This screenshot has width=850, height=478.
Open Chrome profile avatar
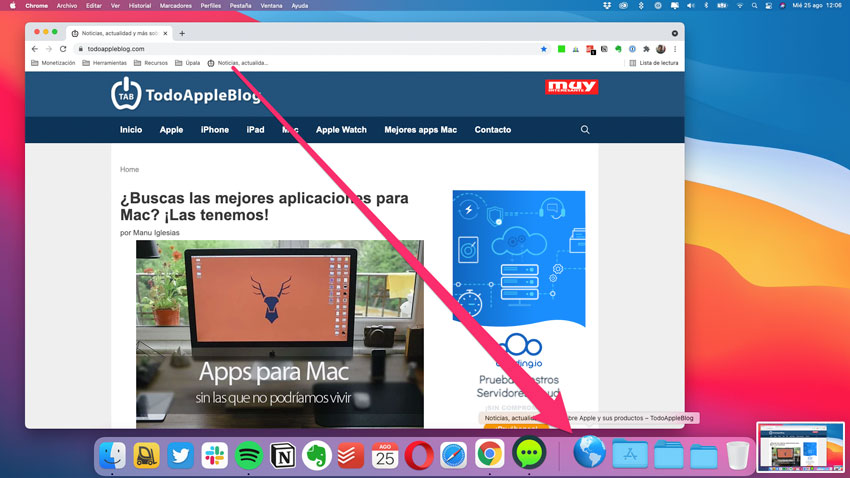pos(660,49)
